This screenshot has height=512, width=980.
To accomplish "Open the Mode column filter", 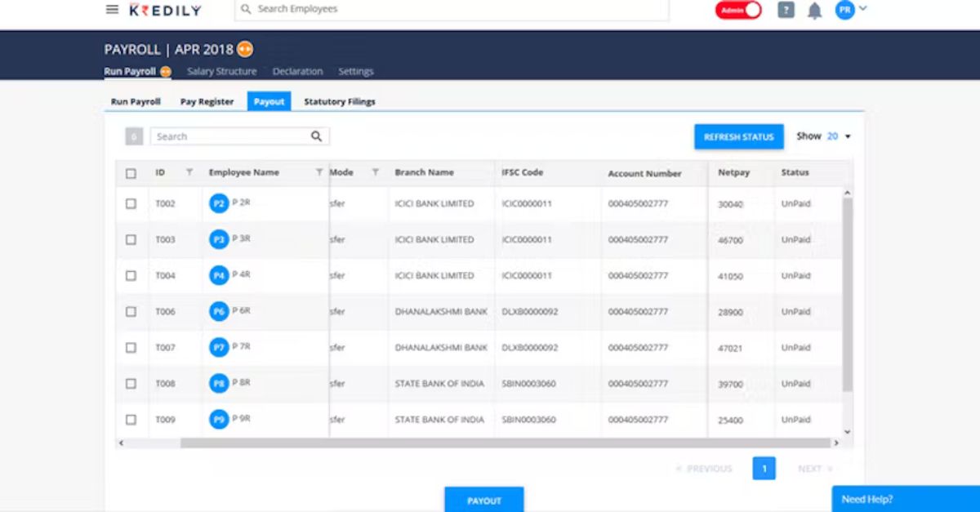I will [374, 172].
